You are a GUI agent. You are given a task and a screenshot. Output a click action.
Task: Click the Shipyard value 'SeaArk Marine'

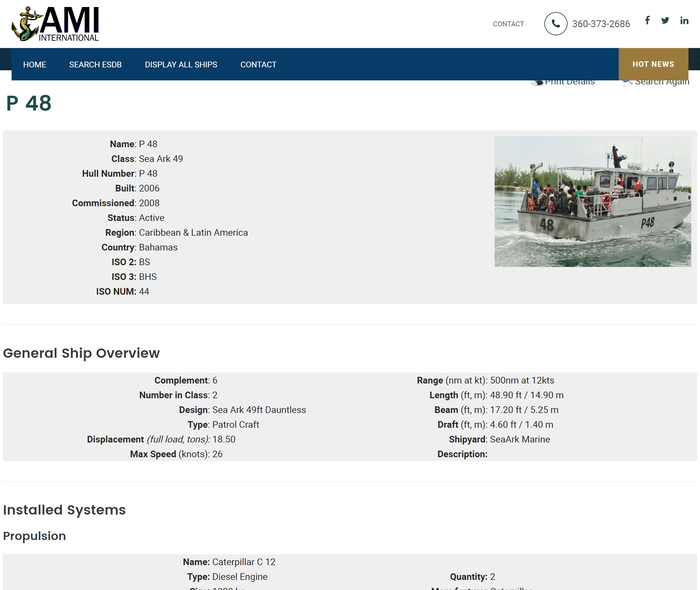520,439
